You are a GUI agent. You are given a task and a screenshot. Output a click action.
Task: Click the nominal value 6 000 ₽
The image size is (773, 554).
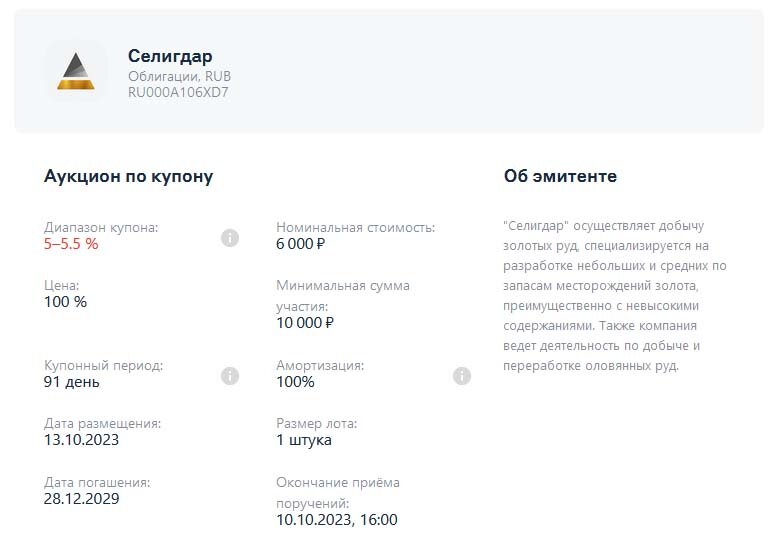301,243
